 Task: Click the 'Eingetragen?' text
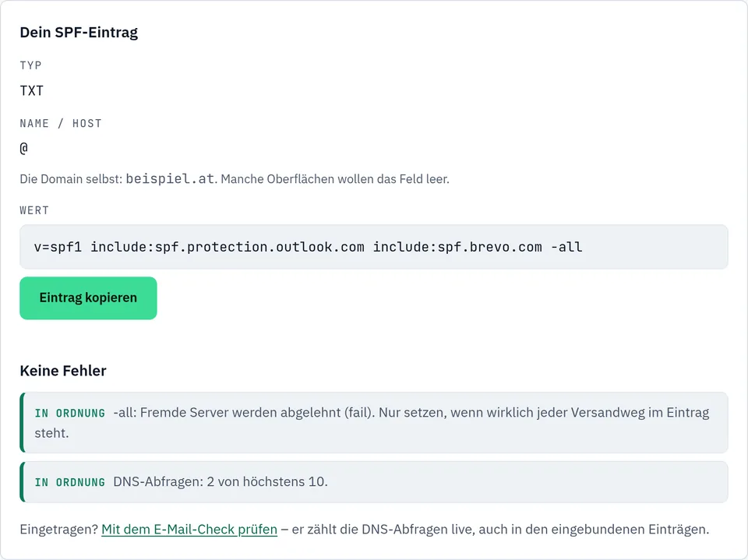pyautogui.click(x=58, y=530)
